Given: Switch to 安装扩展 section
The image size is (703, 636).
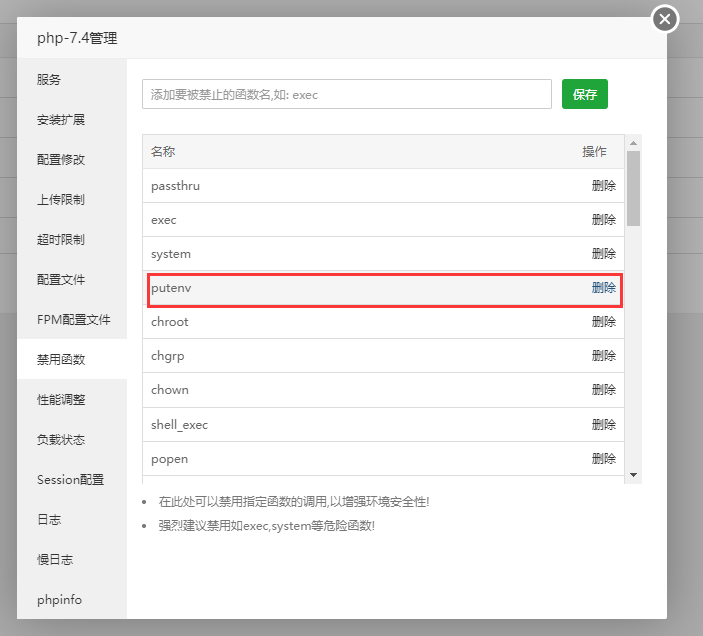Looking at the screenshot, I should [61, 120].
